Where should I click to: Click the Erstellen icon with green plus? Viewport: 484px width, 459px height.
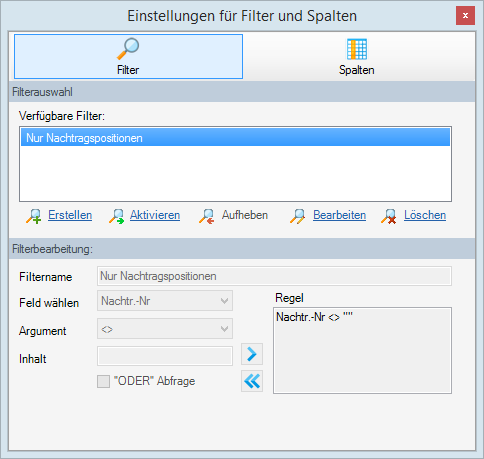click(x=34, y=216)
